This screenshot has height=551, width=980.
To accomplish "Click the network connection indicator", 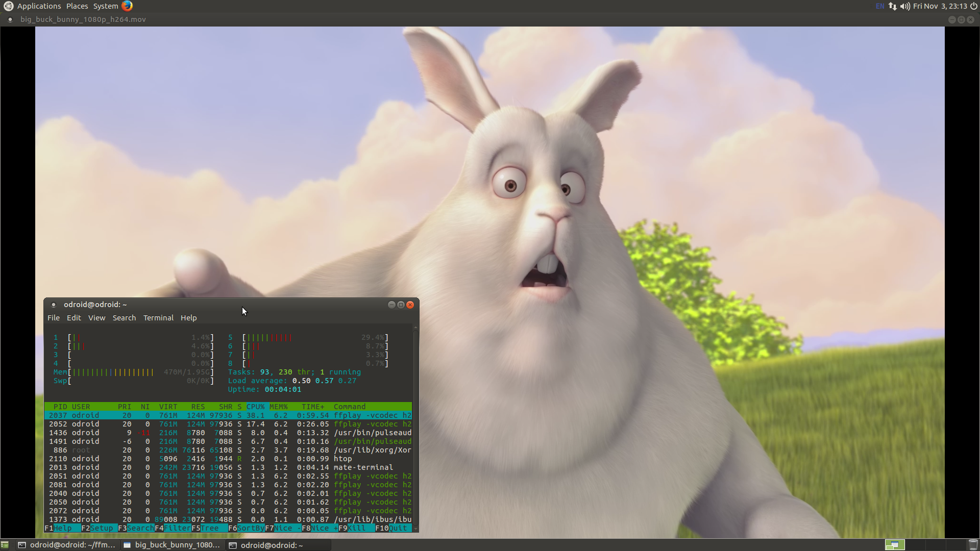I will tap(892, 6).
